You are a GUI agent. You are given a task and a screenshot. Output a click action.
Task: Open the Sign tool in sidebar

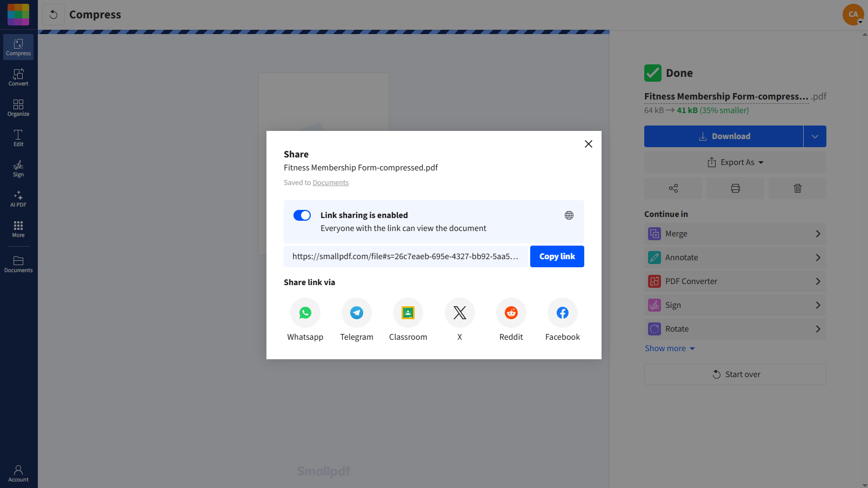18,169
